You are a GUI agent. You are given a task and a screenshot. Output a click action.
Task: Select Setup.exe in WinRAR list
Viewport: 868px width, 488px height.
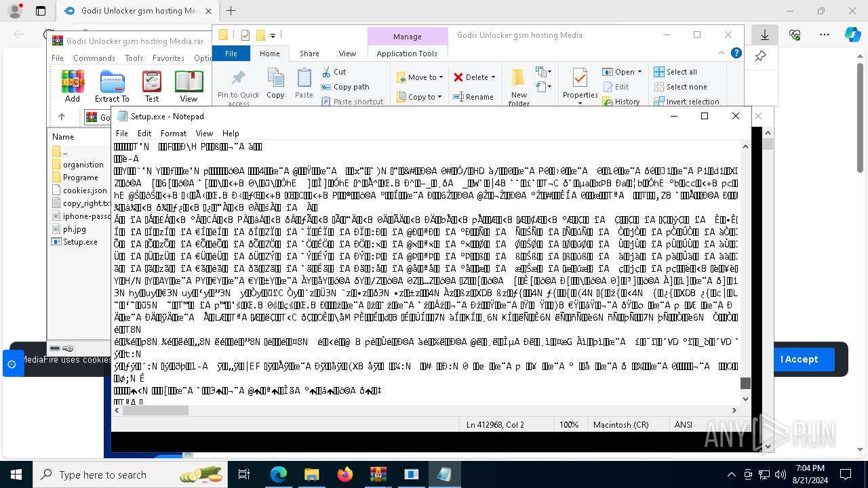pyautogui.click(x=75, y=242)
